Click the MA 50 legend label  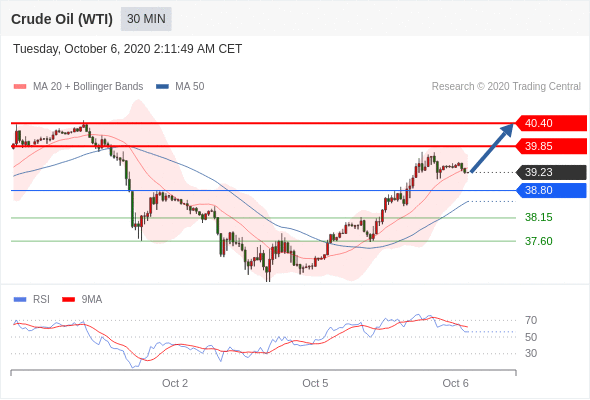pyautogui.click(x=190, y=87)
